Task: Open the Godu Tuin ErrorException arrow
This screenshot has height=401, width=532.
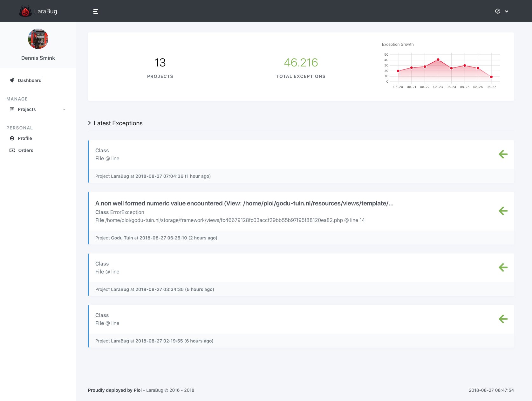Action: (503, 211)
